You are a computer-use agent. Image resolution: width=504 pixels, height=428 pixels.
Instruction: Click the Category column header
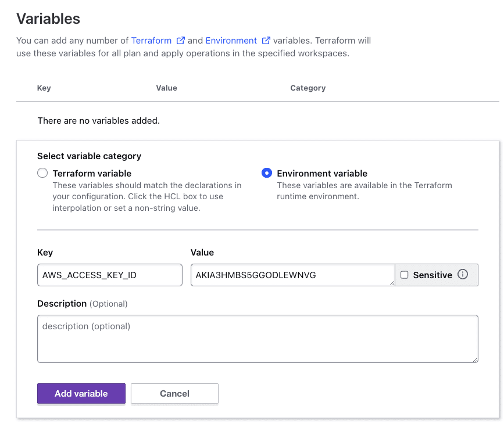pyautogui.click(x=308, y=88)
